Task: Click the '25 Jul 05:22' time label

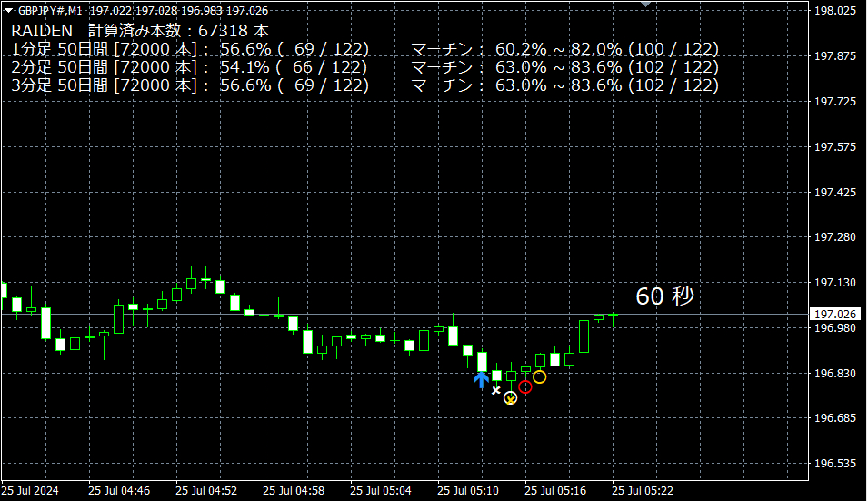Action: tap(643, 491)
